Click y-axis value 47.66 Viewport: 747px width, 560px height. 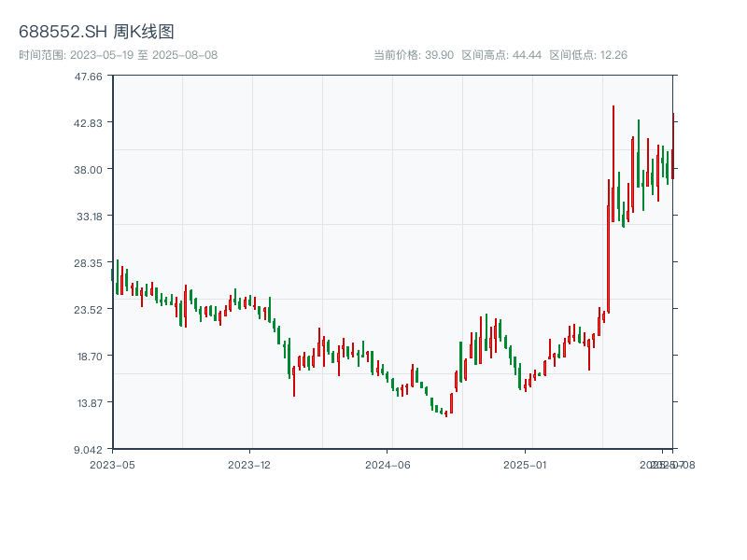point(88,77)
